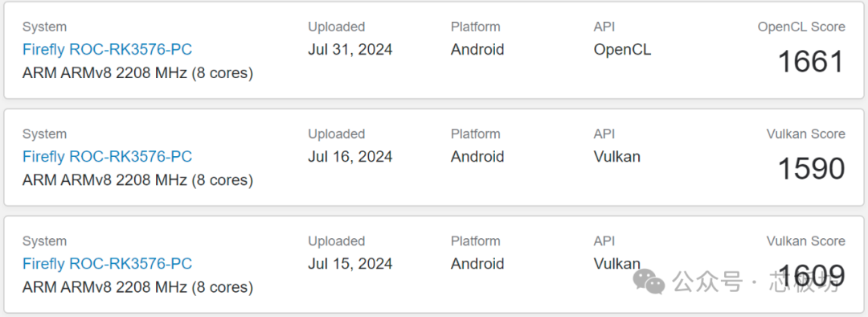Open Firefly ROC-RK3576-PC link in OpenCL result

[x=108, y=50]
